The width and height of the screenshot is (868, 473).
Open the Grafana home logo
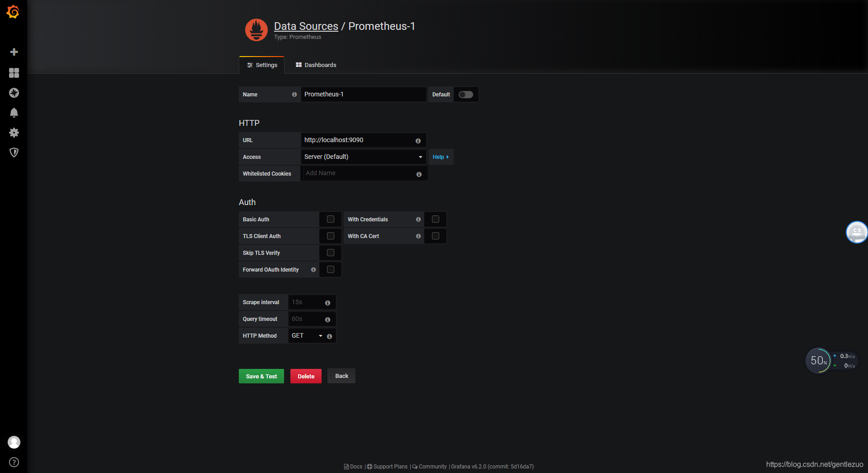click(x=13, y=12)
